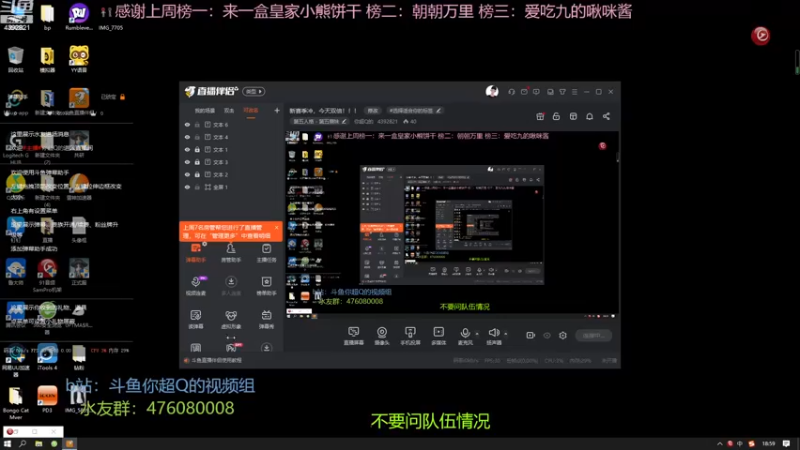Expand the microphone options arrow
The height and width of the screenshot is (450, 800).
pos(477,334)
